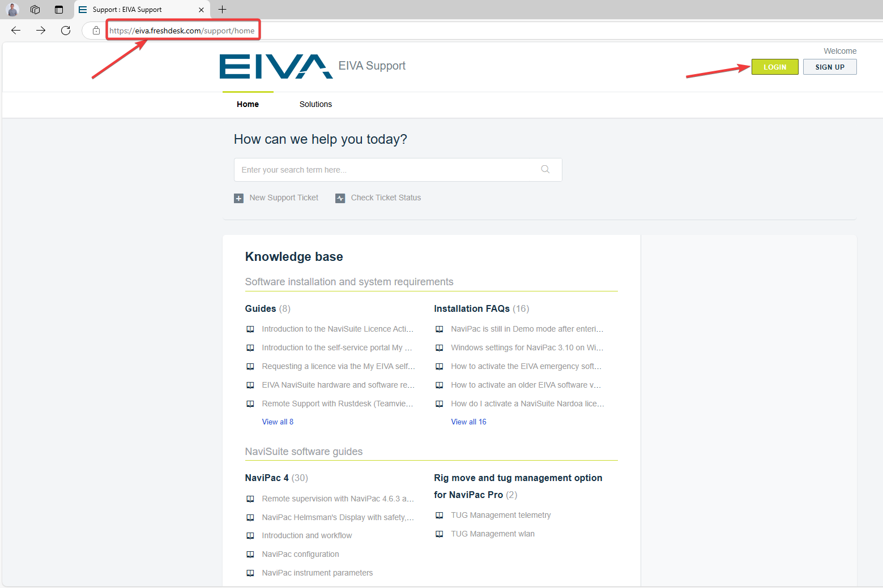
Task: Open NaviPac instrument parameters article
Action: tap(317, 573)
